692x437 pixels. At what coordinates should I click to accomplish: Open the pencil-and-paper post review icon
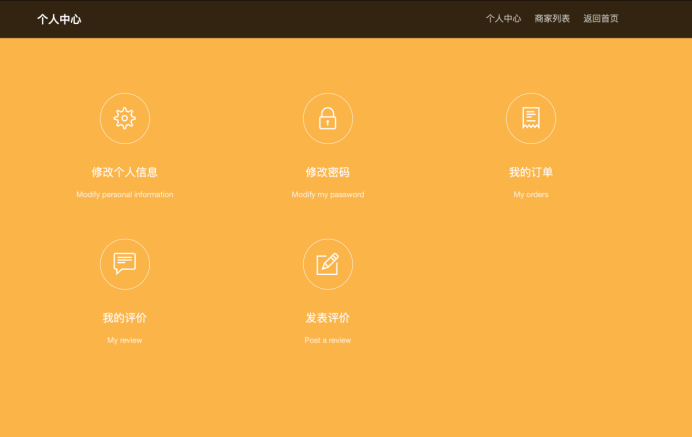[x=328, y=264]
